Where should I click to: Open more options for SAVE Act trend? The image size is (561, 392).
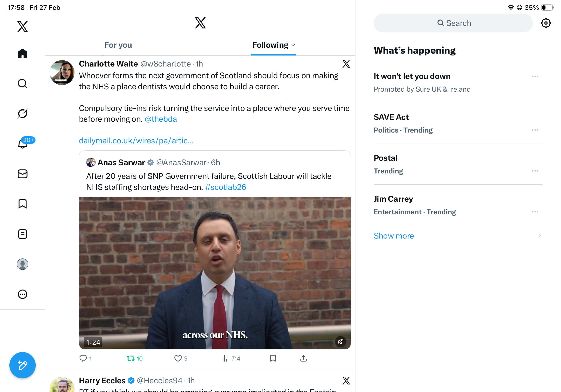pos(535,130)
